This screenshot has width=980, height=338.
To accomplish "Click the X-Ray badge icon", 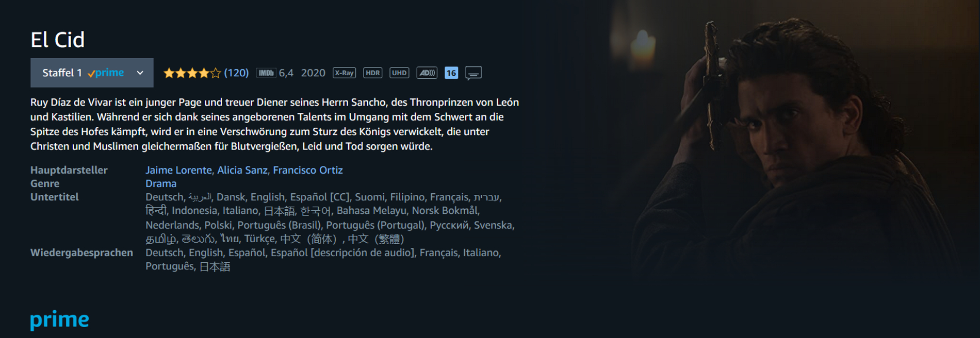I will click(344, 73).
